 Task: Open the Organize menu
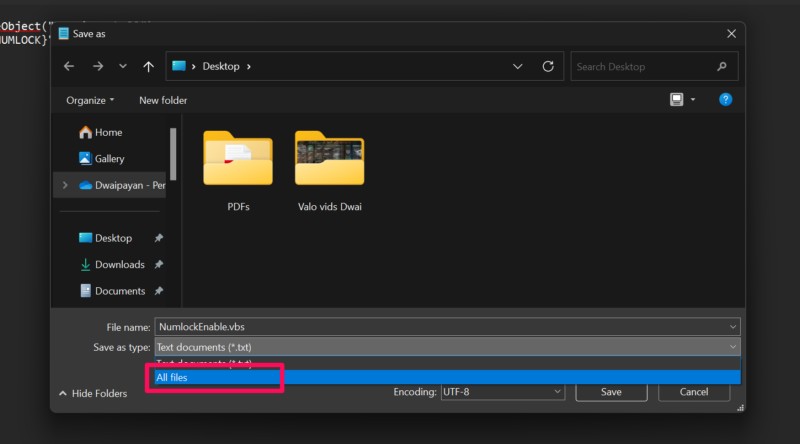[x=90, y=100]
